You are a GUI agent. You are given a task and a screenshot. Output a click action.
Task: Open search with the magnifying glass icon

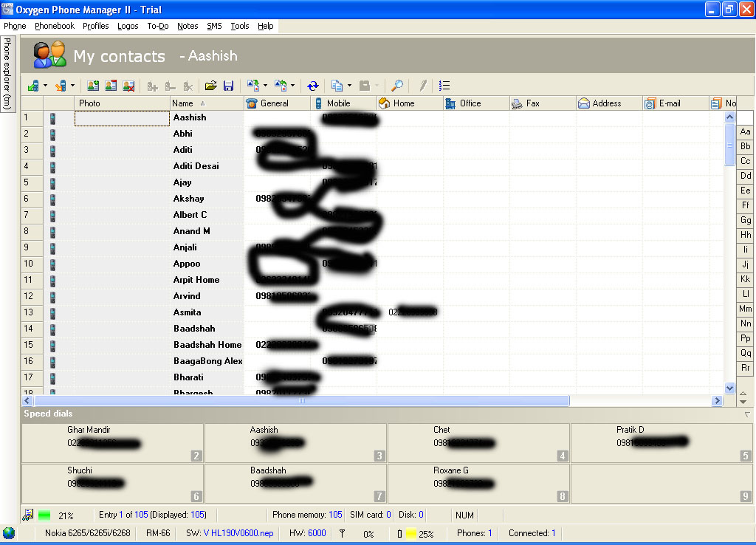pyautogui.click(x=396, y=86)
